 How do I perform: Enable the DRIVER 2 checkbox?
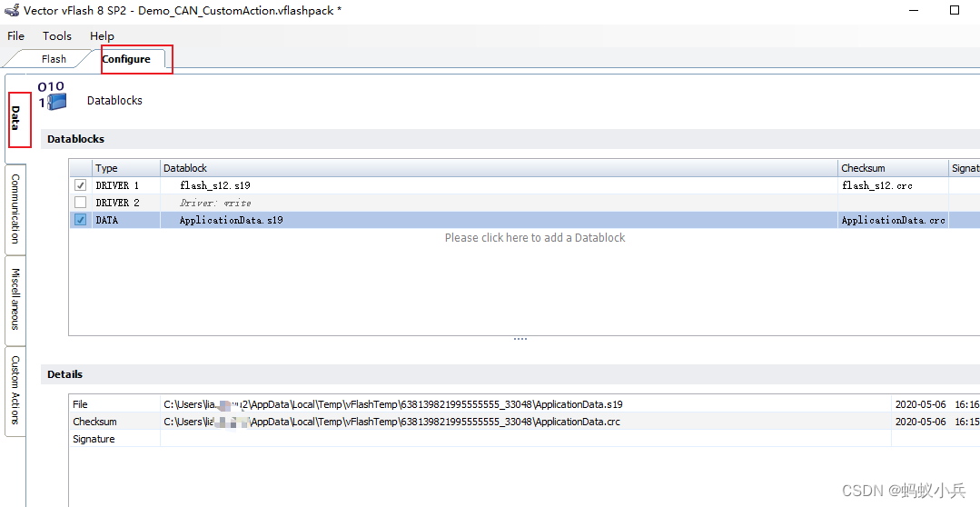click(80, 203)
